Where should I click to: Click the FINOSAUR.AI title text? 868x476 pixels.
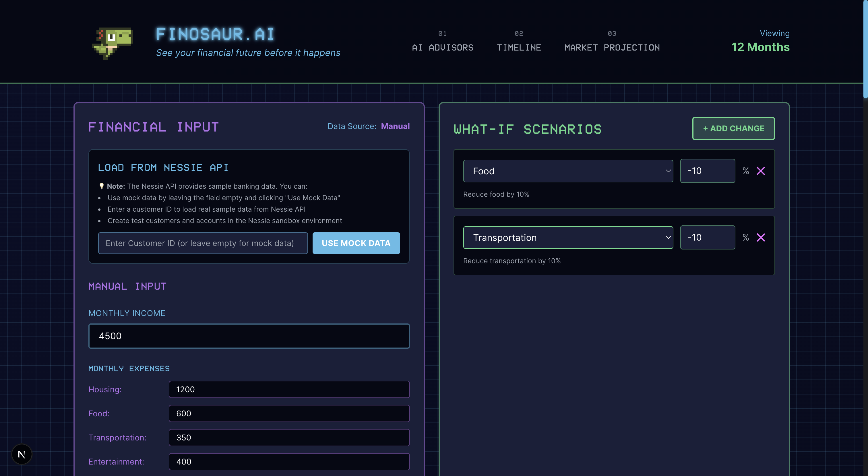point(215,34)
